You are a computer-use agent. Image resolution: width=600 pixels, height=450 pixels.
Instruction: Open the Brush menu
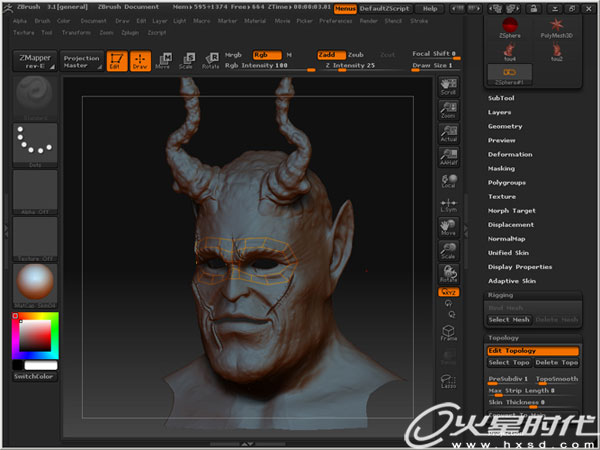pos(42,21)
